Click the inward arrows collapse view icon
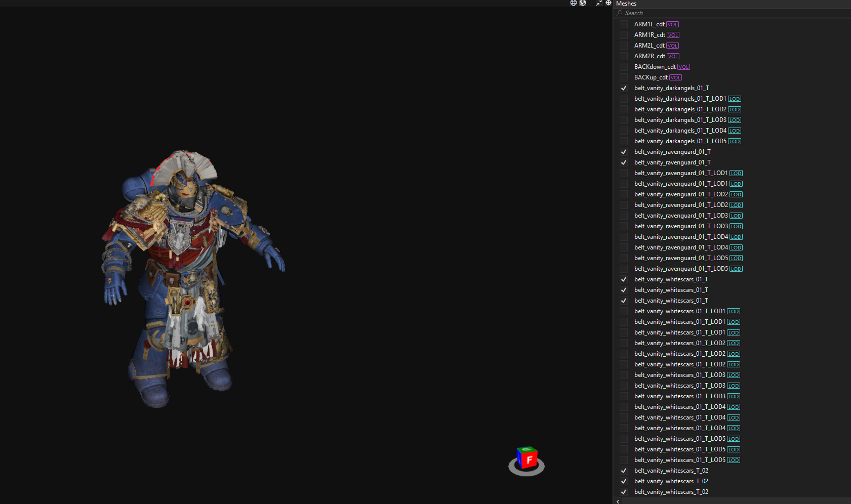851x504 pixels. pos(599,3)
